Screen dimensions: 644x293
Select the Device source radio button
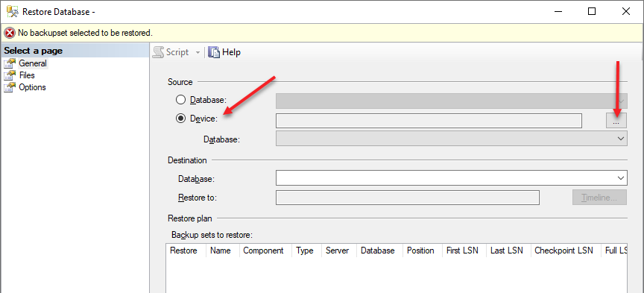(180, 119)
